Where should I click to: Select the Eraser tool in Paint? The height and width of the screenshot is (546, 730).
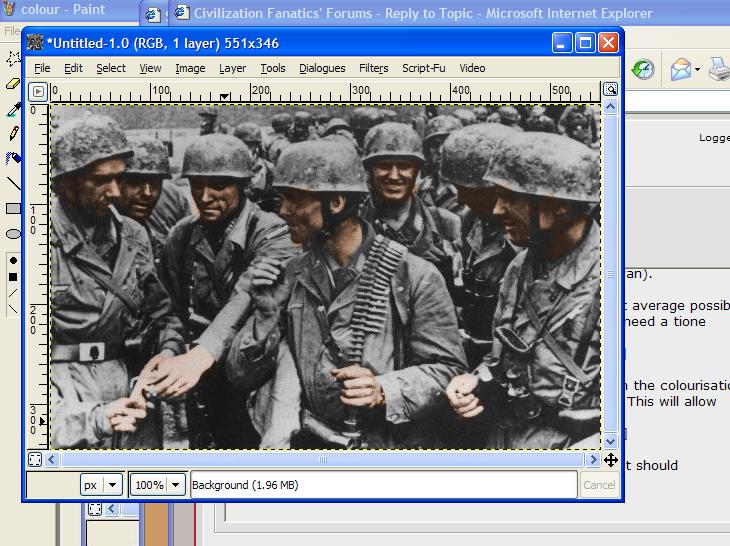click(13, 84)
